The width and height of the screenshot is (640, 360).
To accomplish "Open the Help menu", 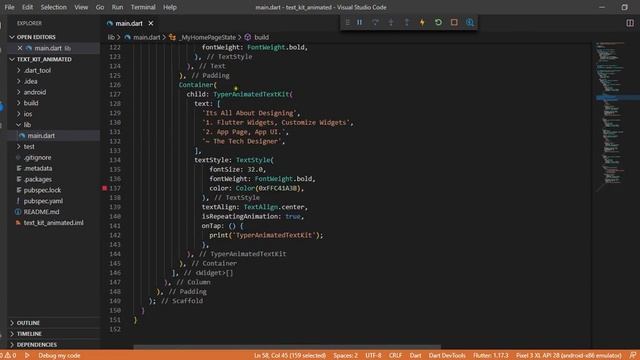I will tap(170, 7).
